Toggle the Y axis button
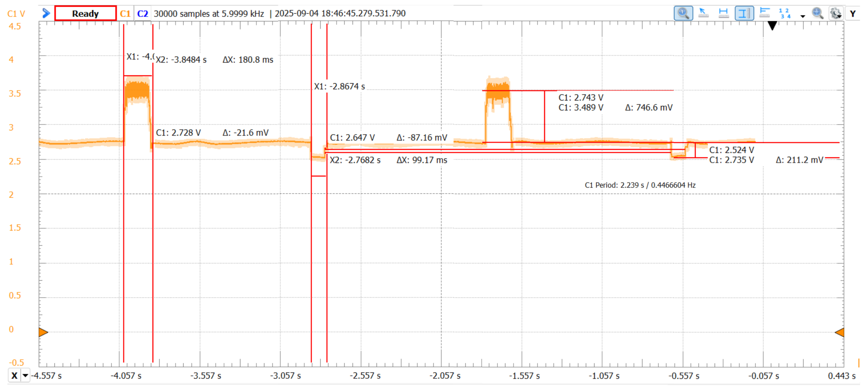The image size is (868, 390). pyautogui.click(x=852, y=13)
